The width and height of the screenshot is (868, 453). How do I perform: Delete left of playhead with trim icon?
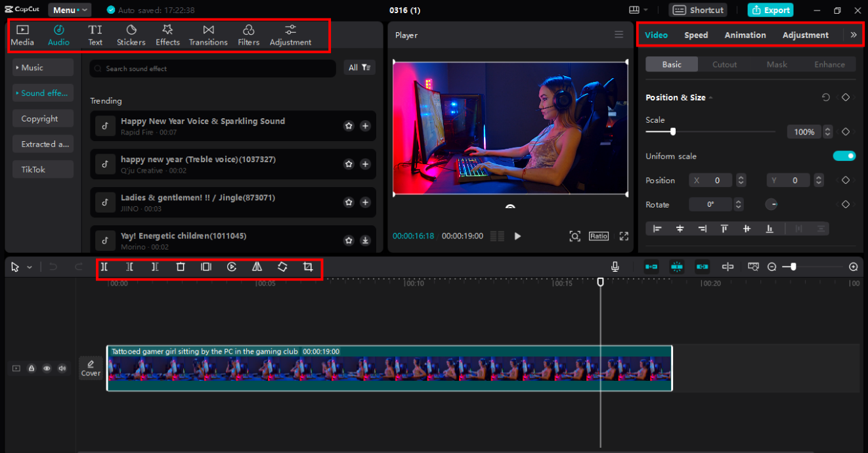click(x=130, y=267)
